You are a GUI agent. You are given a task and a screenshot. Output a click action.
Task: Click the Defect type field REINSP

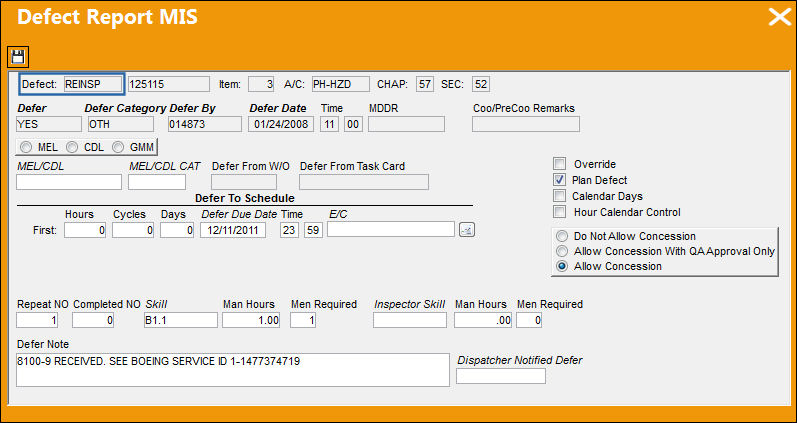(x=93, y=84)
